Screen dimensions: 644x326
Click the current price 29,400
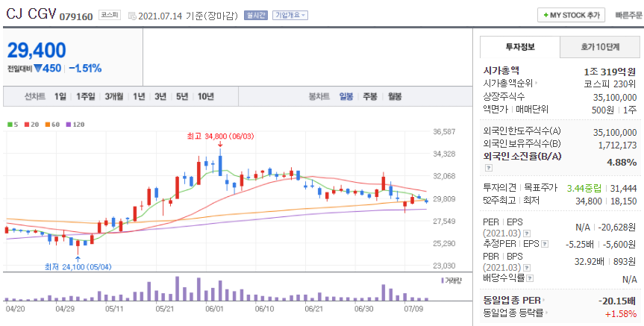tap(37, 51)
